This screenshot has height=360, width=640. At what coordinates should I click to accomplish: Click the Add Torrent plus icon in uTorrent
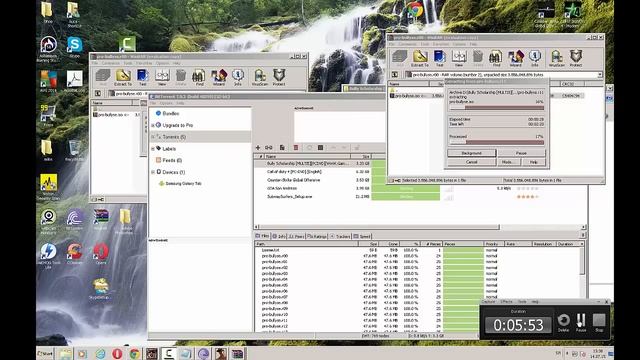coord(258,148)
